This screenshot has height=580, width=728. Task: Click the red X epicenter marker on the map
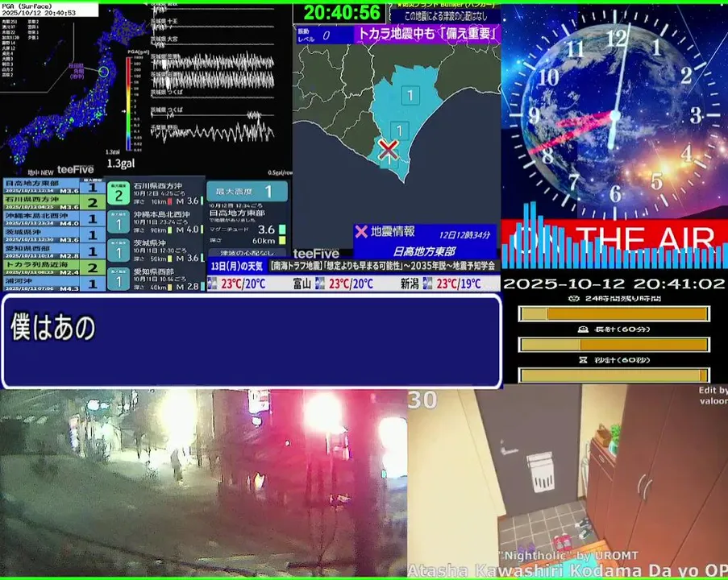click(x=388, y=149)
